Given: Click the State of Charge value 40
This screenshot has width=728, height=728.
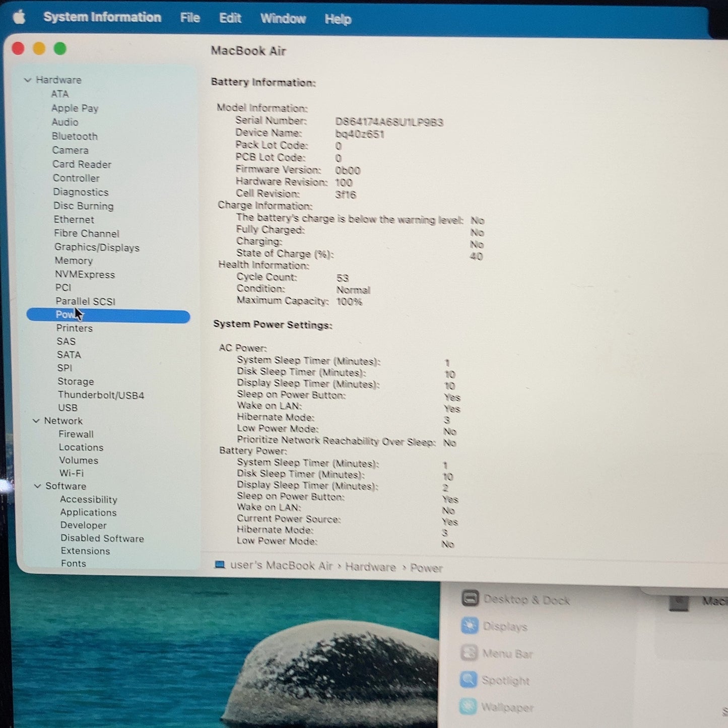Looking at the screenshot, I should pos(476,256).
